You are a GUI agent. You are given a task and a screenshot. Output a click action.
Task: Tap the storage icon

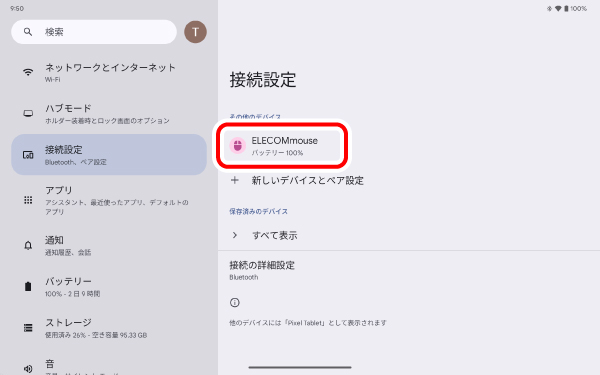point(28,328)
